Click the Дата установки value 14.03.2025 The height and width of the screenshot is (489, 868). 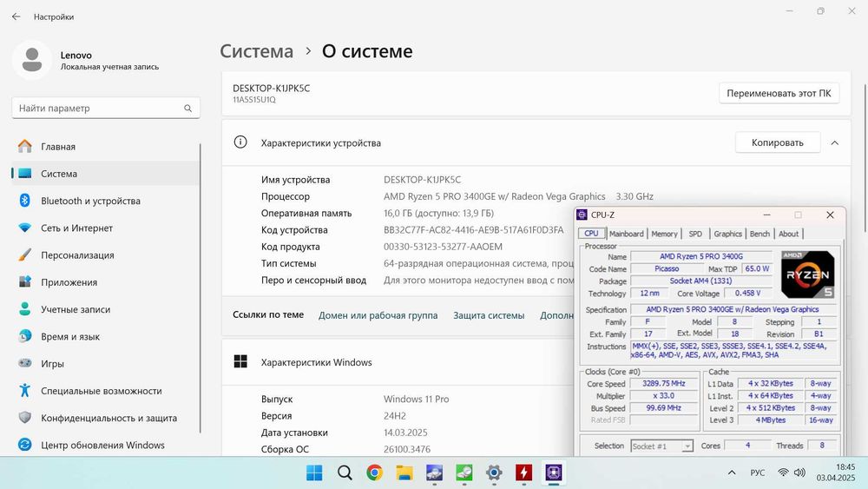pyautogui.click(x=405, y=433)
